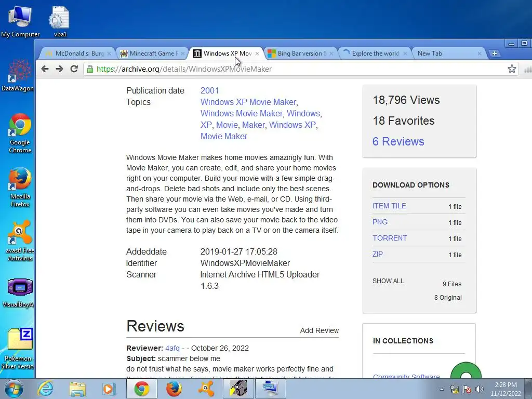Click the 18 Favorites text
This screenshot has height=399, width=532.
tap(403, 121)
